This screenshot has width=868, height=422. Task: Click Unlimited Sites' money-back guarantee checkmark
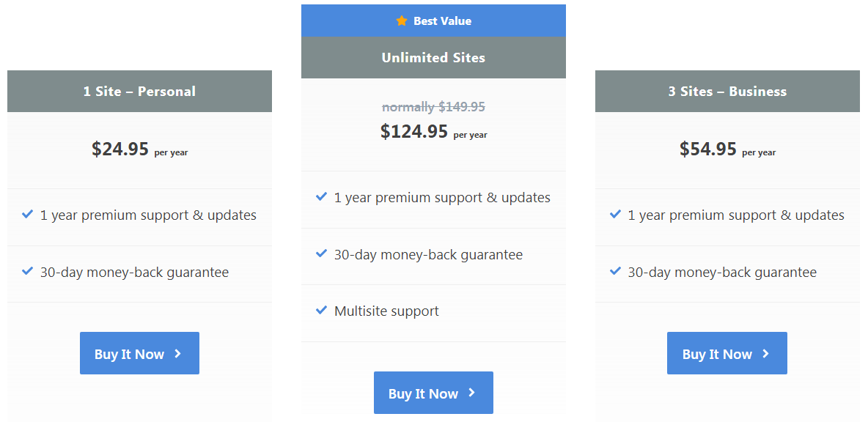320,253
